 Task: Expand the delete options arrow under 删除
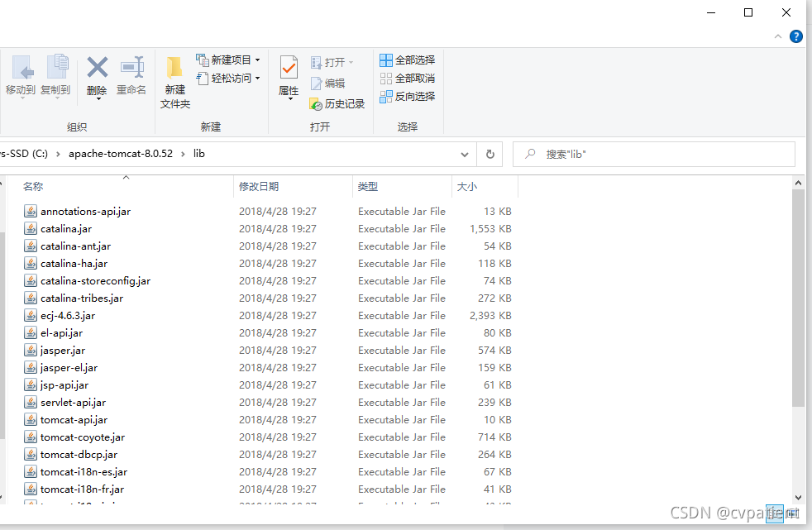coord(98,98)
